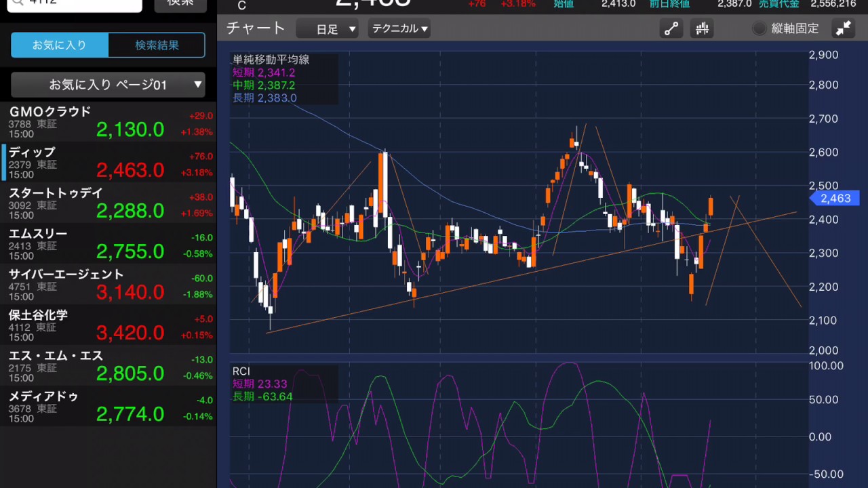This screenshot has width=868, height=488.
Task: Expand the お気に入り ページ01 page selector
Action: pyautogui.click(x=108, y=85)
